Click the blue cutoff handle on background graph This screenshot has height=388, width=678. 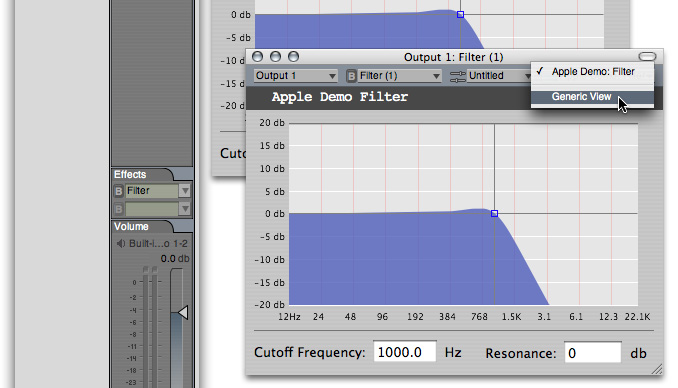(x=461, y=15)
